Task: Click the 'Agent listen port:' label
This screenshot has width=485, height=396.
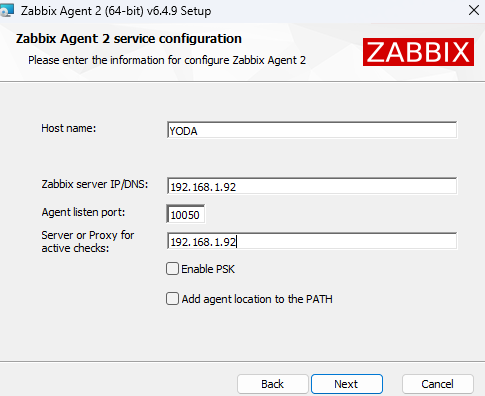Action: (x=83, y=212)
